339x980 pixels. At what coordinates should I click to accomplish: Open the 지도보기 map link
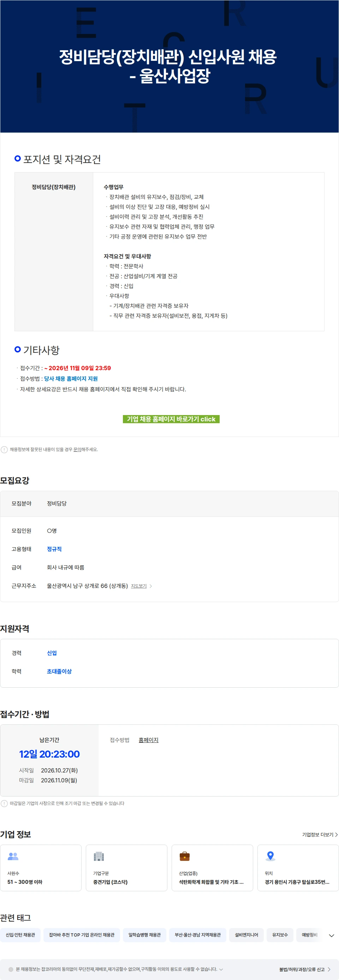pos(139,586)
